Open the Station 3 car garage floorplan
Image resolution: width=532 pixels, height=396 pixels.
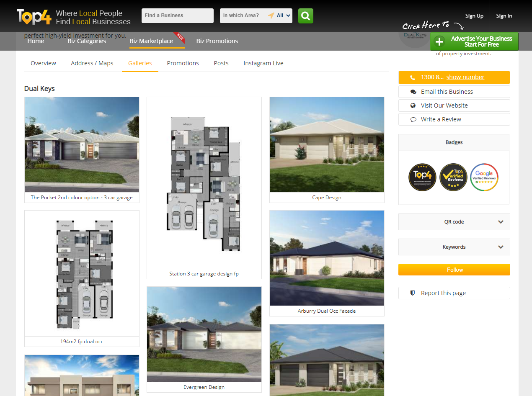pos(204,183)
